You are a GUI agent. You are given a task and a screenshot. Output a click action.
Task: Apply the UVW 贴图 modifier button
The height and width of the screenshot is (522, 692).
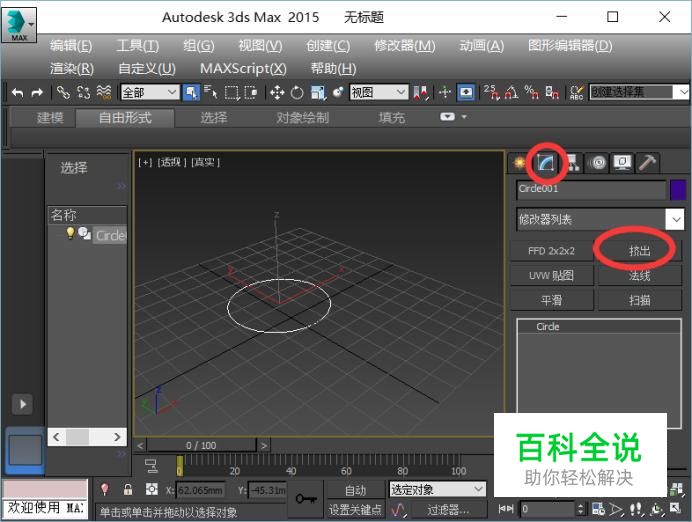552,275
